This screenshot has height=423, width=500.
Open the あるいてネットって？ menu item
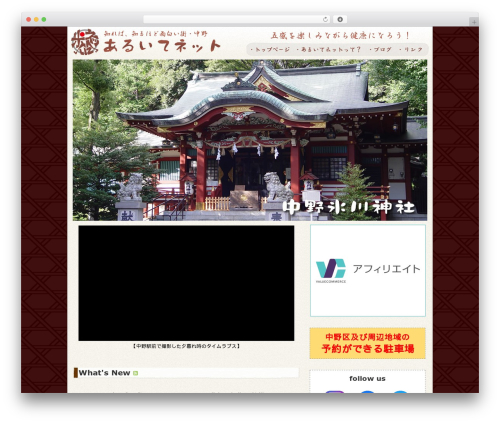tap(329, 50)
